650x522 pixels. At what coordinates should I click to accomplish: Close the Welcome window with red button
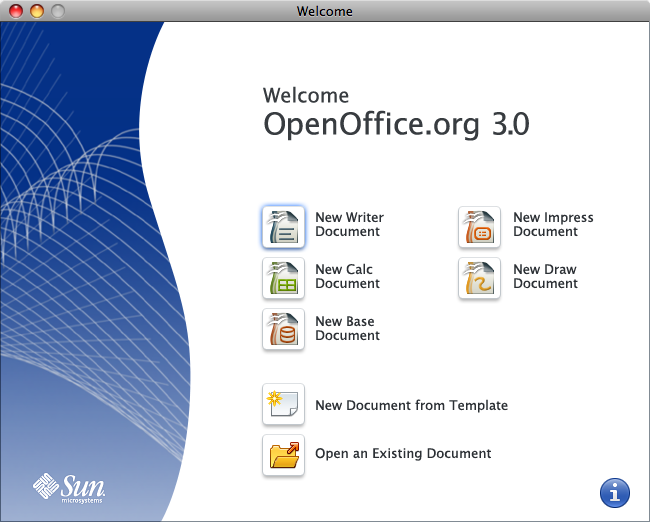(x=14, y=11)
